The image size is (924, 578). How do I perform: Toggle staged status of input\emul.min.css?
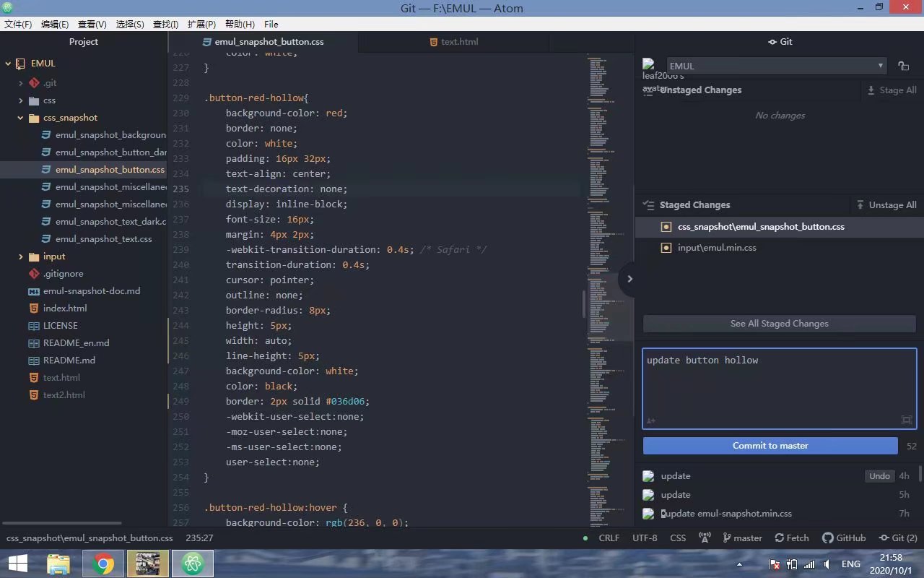665,247
